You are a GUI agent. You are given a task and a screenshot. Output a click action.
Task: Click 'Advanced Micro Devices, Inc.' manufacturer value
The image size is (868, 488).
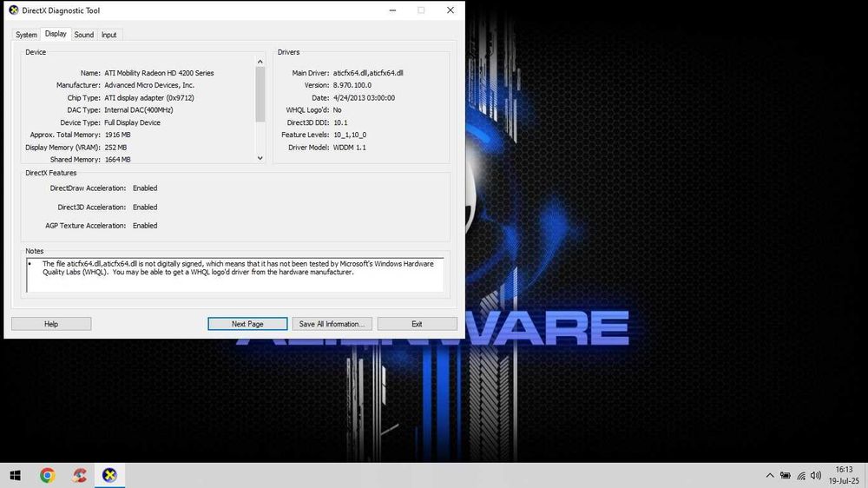pyautogui.click(x=149, y=85)
